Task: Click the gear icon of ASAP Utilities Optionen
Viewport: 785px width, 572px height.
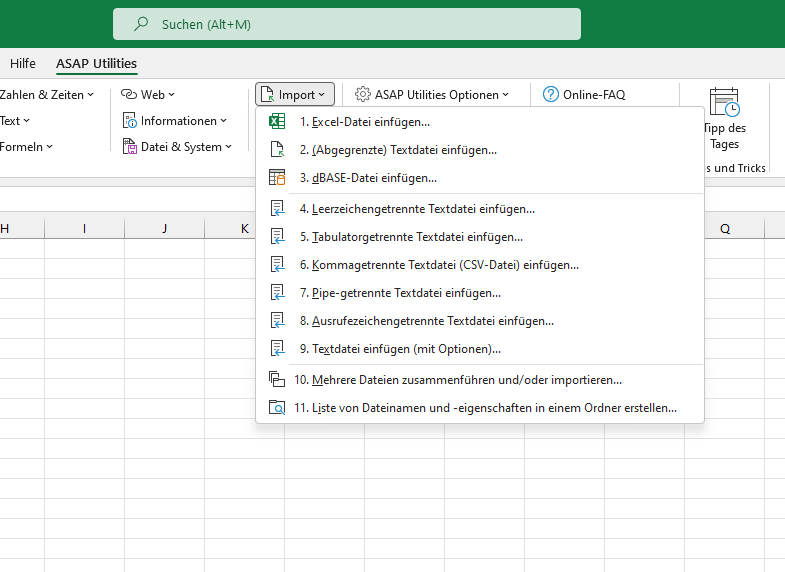Action: click(x=362, y=94)
